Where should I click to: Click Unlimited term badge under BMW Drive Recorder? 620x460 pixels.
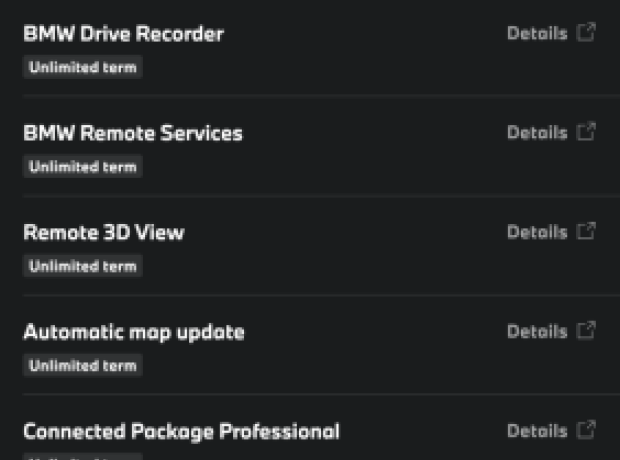83,67
